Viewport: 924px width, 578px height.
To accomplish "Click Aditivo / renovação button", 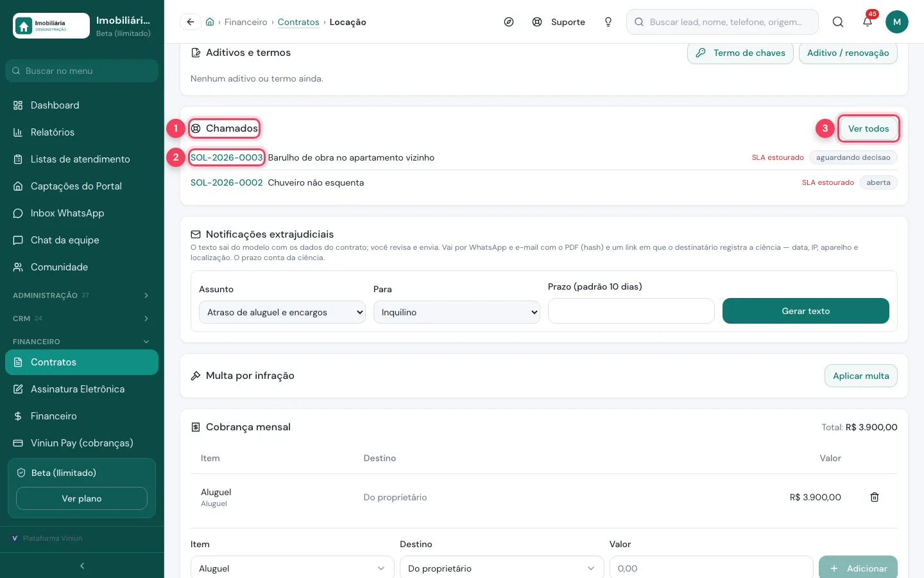I will tap(848, 53).
